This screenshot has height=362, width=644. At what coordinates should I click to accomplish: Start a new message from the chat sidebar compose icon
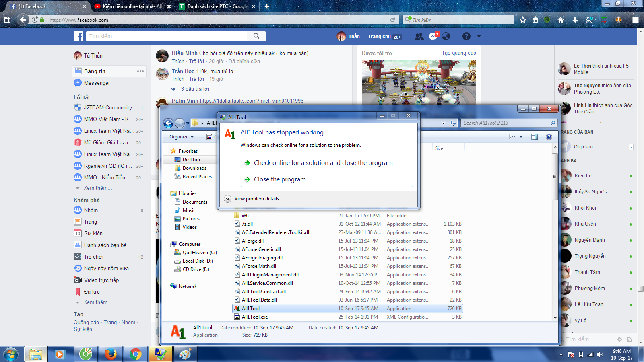(630, 339)
